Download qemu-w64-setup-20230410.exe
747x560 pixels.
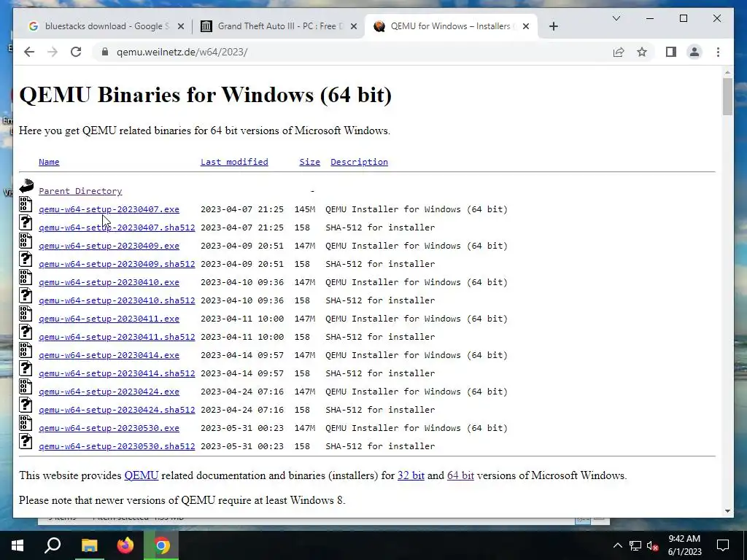coord(109,282)
